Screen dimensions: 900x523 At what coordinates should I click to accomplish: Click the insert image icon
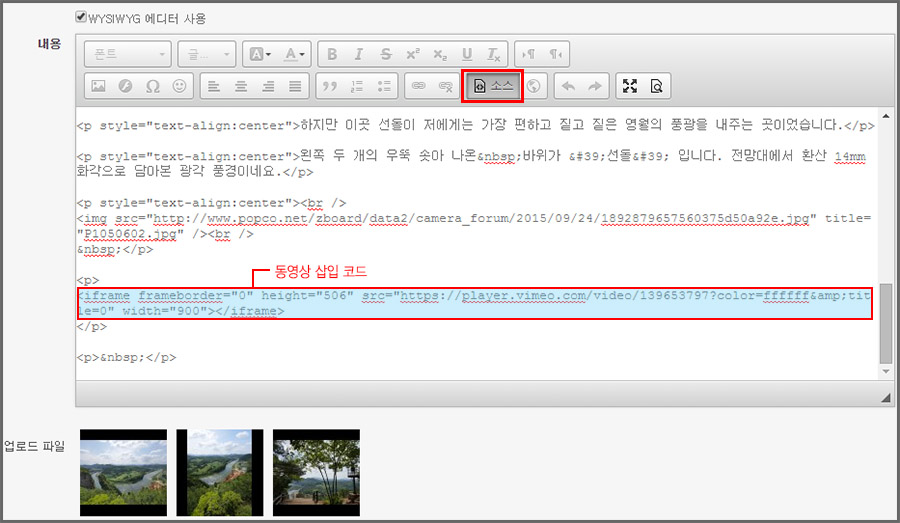(x=98, y=86)
